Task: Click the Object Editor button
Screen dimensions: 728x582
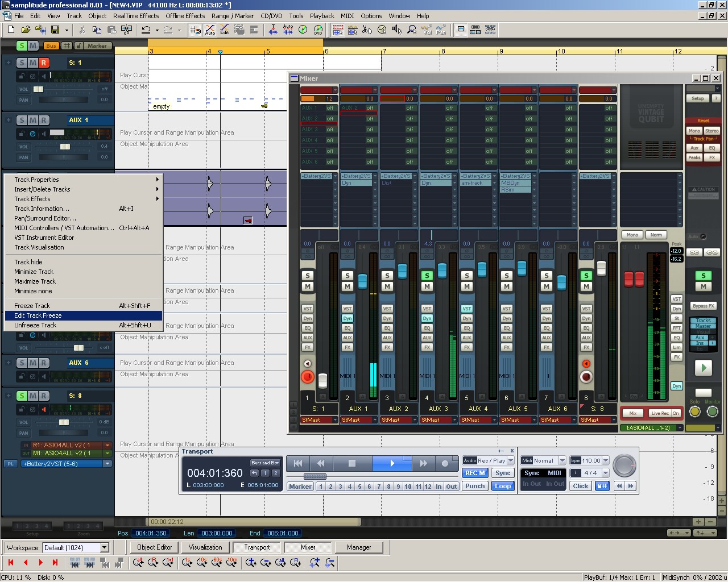Action: [154, 547]
